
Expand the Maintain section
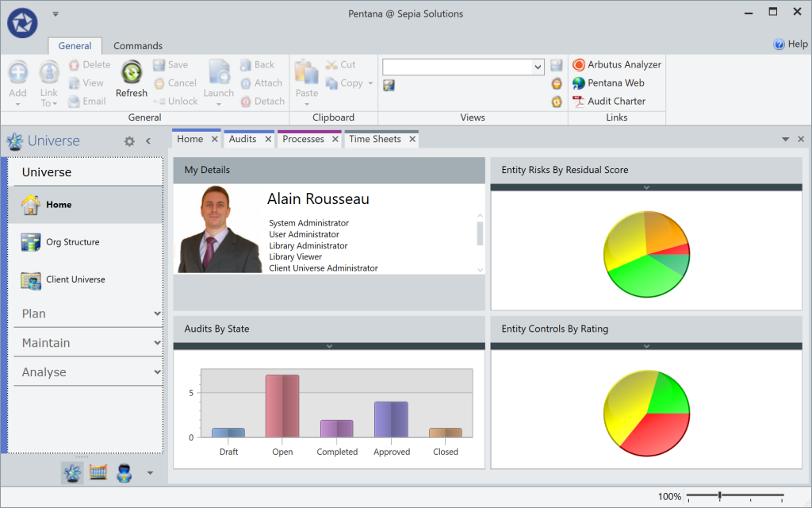(x=157, y=343)
